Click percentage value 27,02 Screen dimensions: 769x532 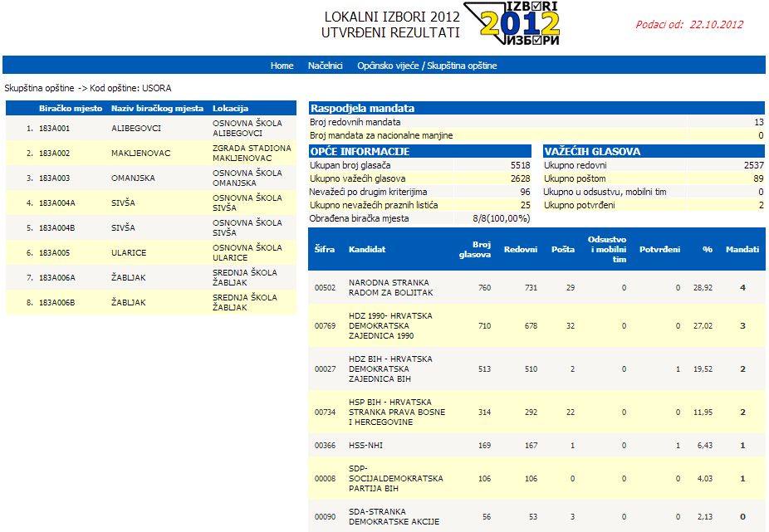point(703,326)
